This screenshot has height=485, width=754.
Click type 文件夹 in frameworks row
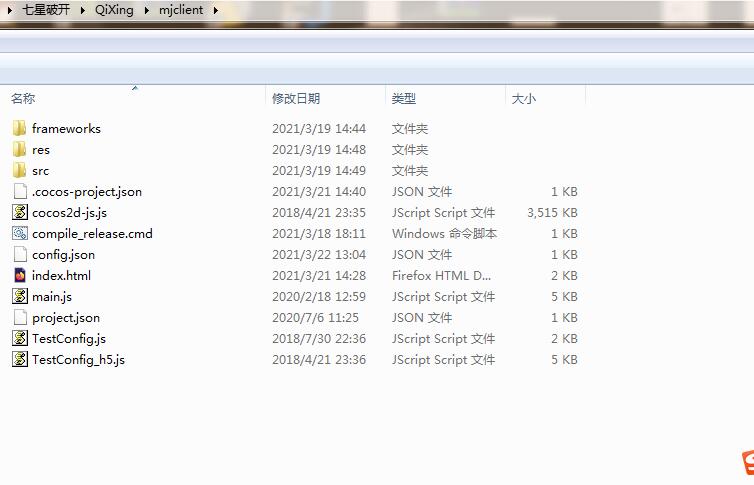click(x=410, y=128)
